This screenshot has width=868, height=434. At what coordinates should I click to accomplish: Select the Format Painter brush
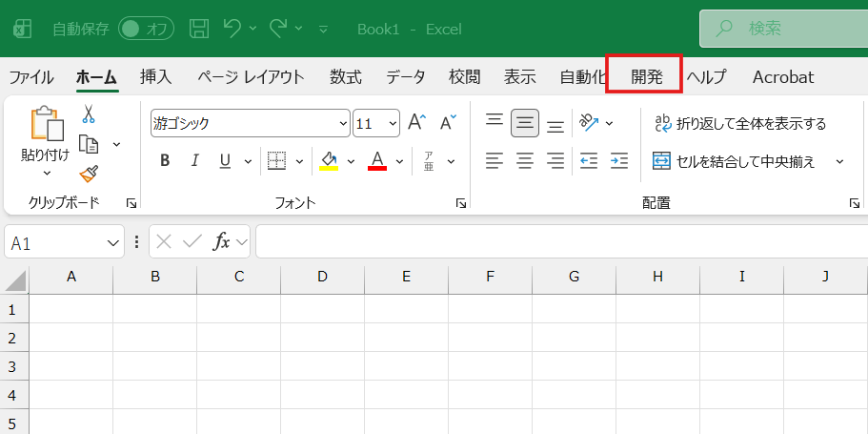point(90,174)
